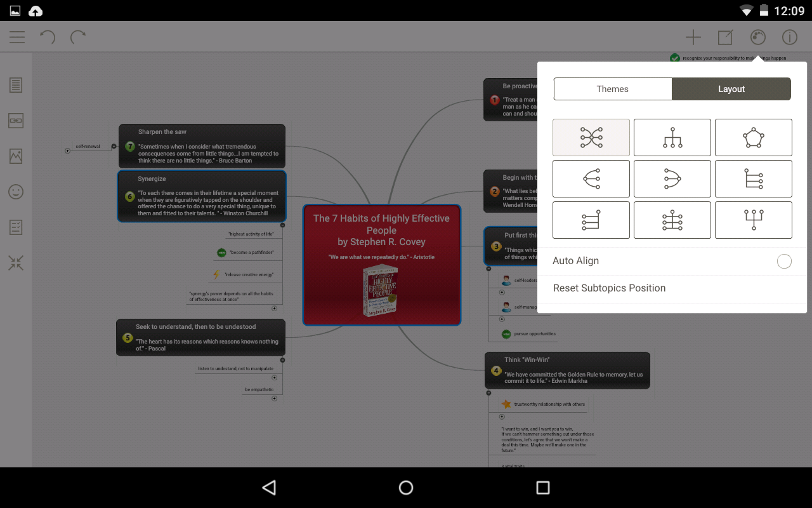812x508 pixels.
Task: Open the appearance settings color wheel
Action: tap(757, 37)
